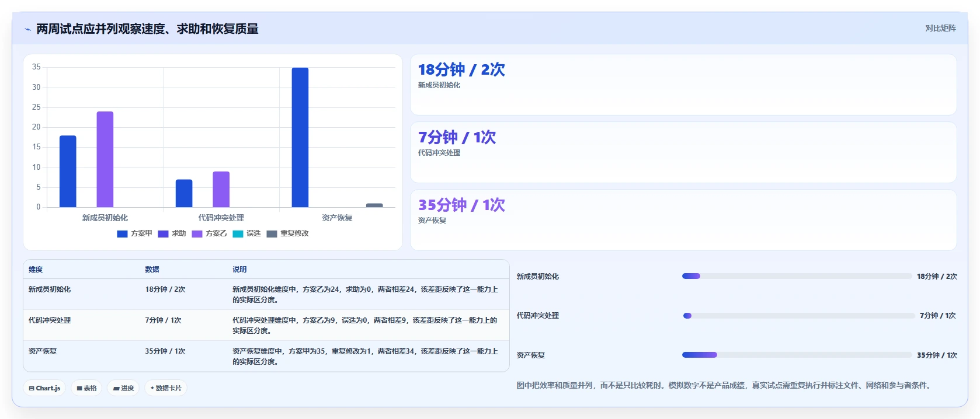
Task: Click the 说明 table column header
Action: click(239, 270)
